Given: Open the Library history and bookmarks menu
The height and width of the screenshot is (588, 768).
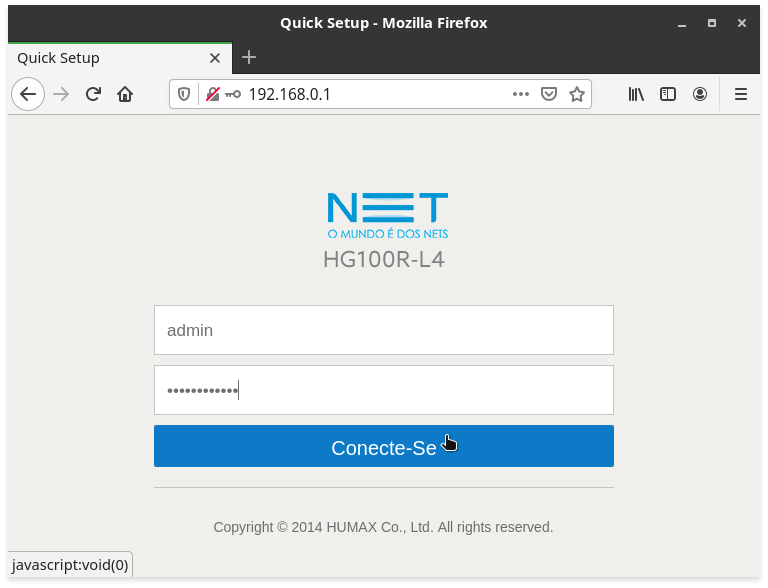Looking at the screenshot, I should (636, 94).
